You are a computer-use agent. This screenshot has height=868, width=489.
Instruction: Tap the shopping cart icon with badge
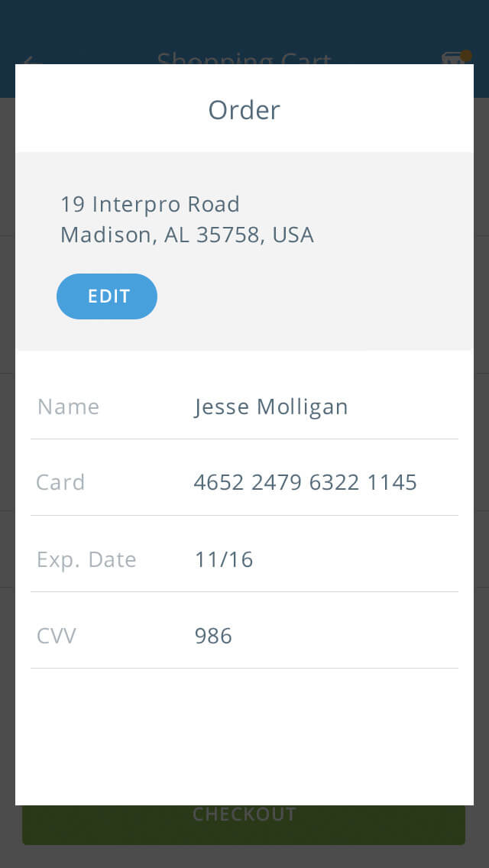tap(453, 58)
